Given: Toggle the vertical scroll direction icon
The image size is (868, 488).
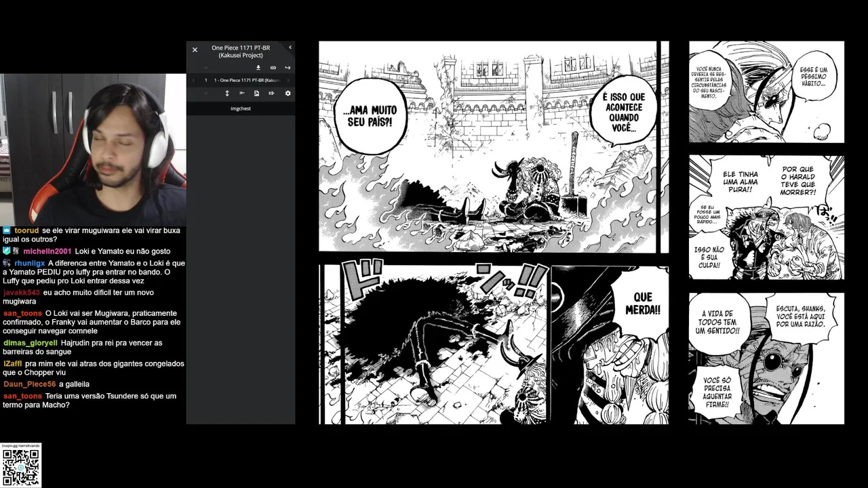Looking at the screenshot, I should tap(227, 93).
